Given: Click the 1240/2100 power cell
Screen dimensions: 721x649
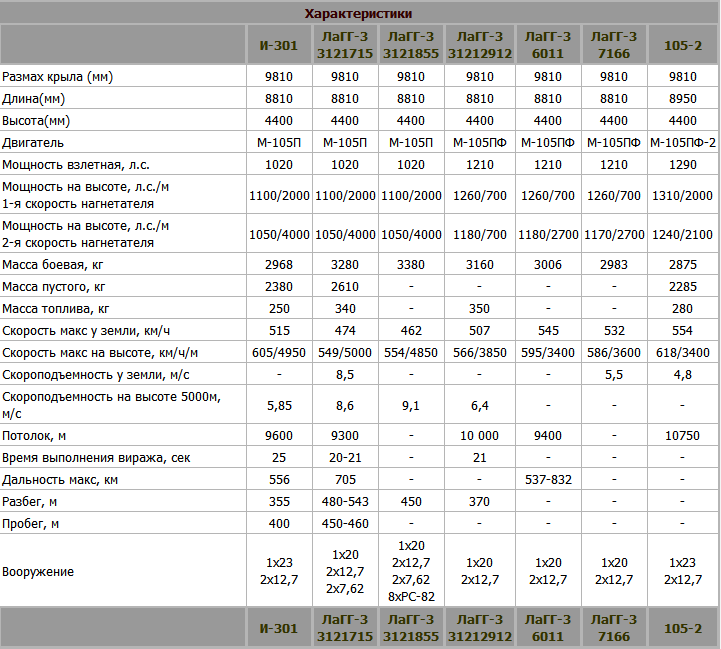Looking at the screenshot, I should tap(682, 235).
